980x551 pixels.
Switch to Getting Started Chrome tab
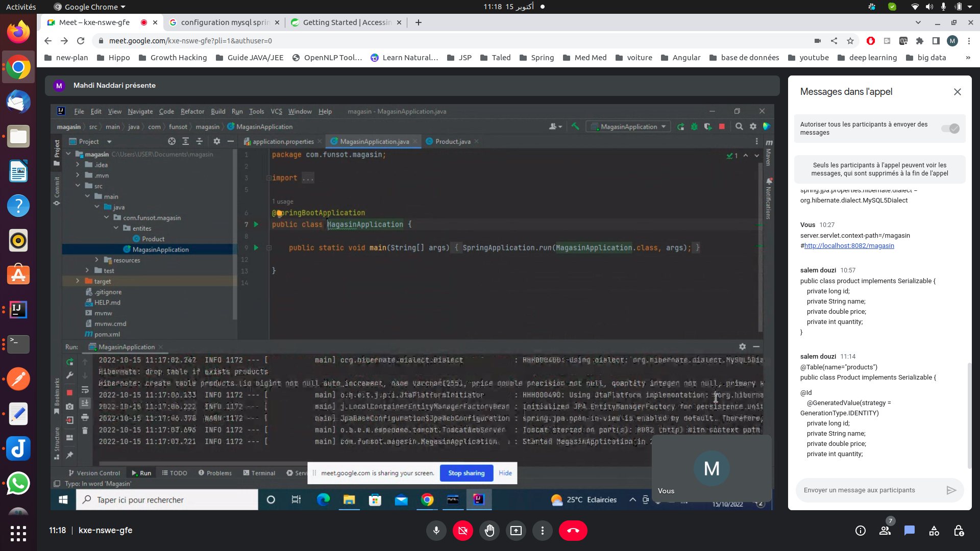347,22
